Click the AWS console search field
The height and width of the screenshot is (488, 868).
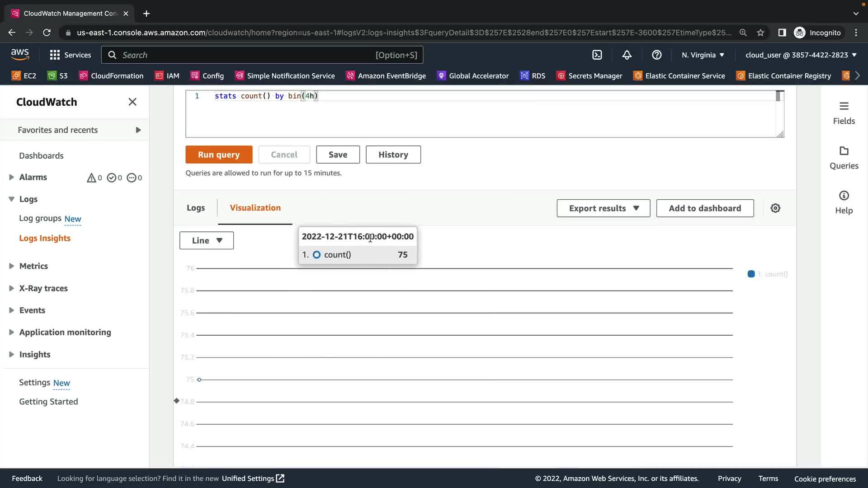[x=262, y=55]
